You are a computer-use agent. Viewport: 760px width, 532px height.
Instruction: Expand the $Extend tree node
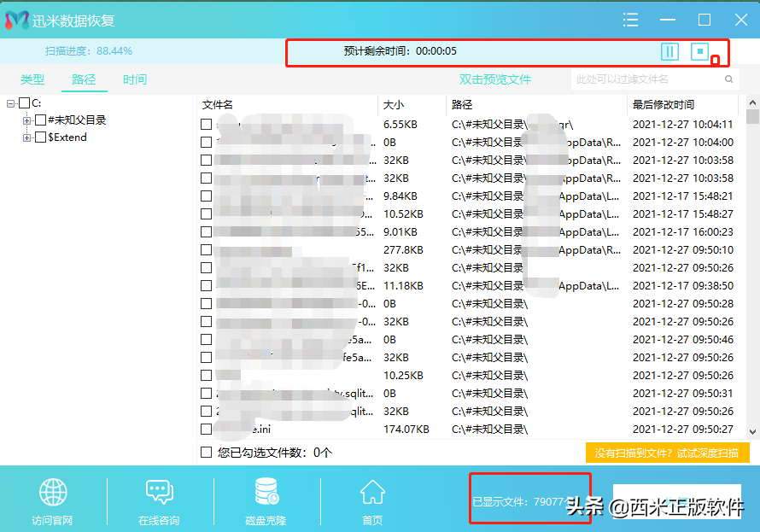click(x=26, y=138)
